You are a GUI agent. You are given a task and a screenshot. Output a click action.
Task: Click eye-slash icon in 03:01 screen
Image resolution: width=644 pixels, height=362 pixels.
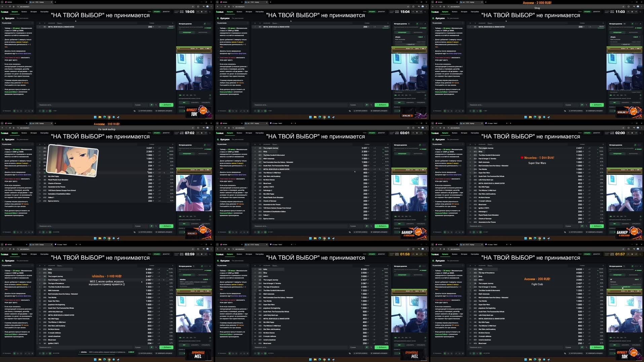350,232
